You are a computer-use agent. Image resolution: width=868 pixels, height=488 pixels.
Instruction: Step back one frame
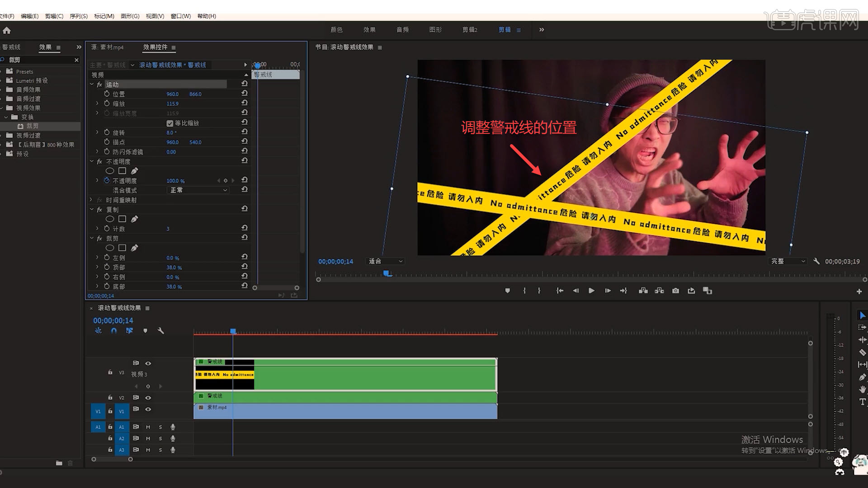576,291
